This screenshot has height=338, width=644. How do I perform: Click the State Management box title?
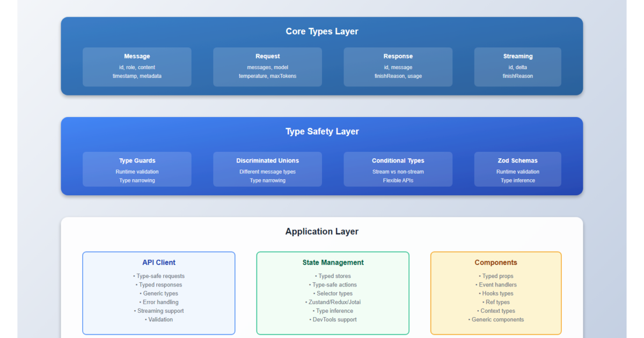[333, 262]
